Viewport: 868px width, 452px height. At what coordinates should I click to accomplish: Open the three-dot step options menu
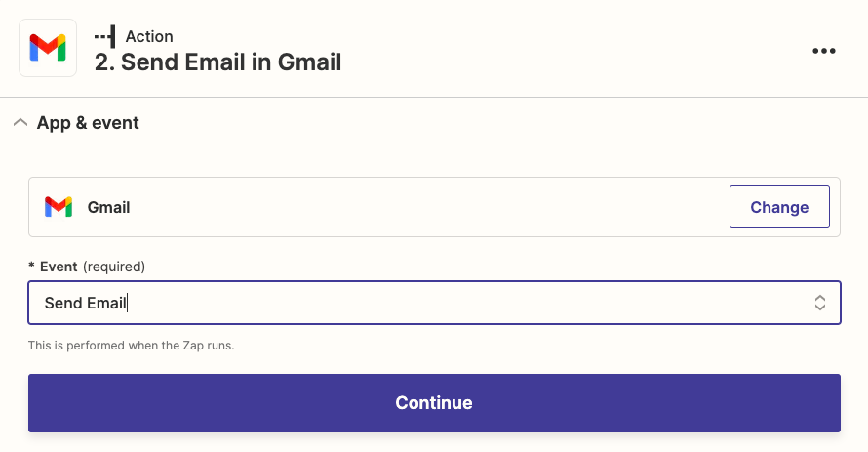point(824,51)
